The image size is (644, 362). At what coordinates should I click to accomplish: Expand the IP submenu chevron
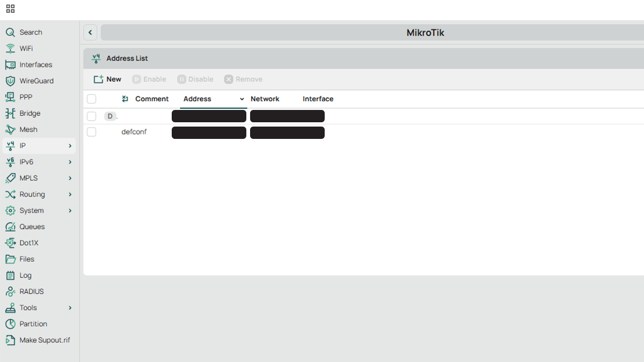tap(70, 145)
